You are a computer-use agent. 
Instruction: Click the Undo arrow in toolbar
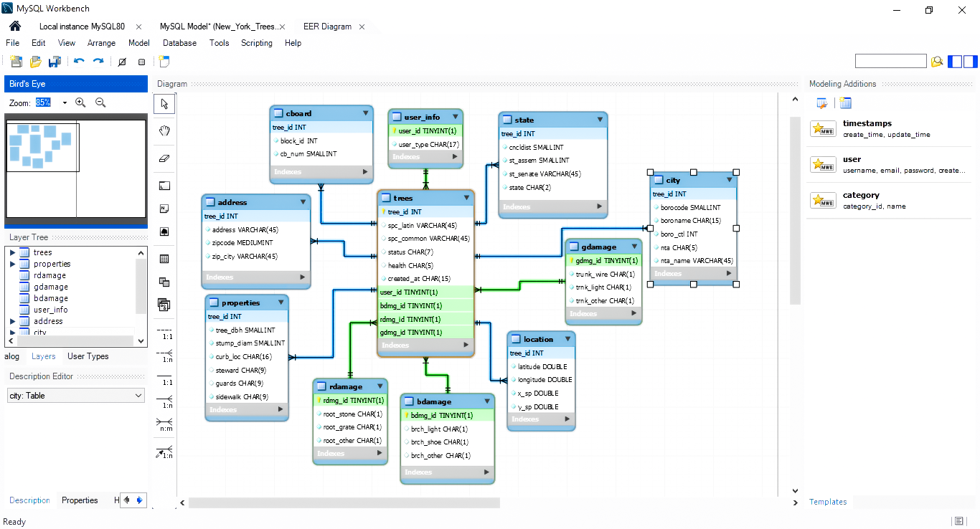(x=79, y=62)
